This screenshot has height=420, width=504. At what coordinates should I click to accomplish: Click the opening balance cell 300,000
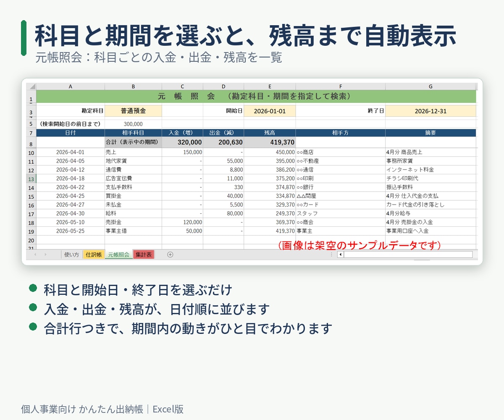133,124
